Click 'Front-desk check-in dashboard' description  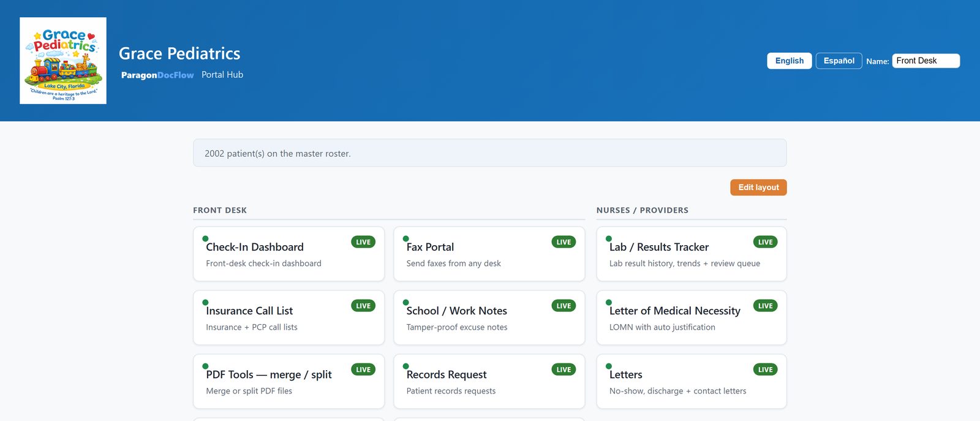(x=263, y=264)
